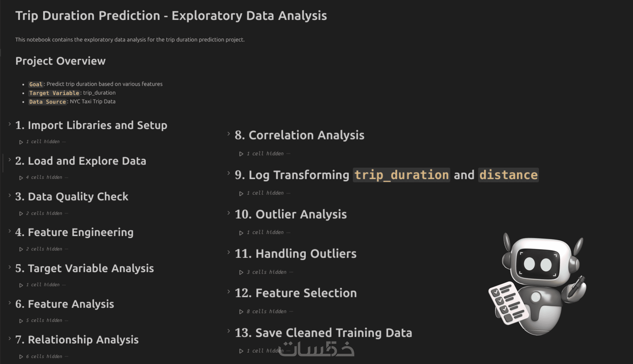Show the 5 hidden cells in Feature Analysis
The height and width of the screenshot is (364, 633).
click(44, 320)
